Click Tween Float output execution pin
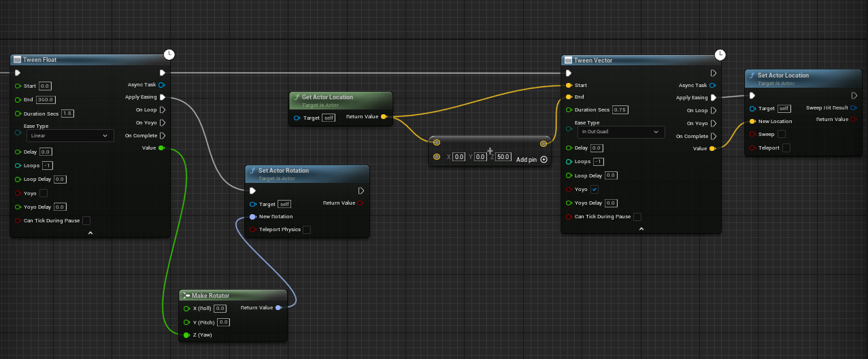Image resolution: width=868 pixels, height=359 pixels. coord(163,73)
